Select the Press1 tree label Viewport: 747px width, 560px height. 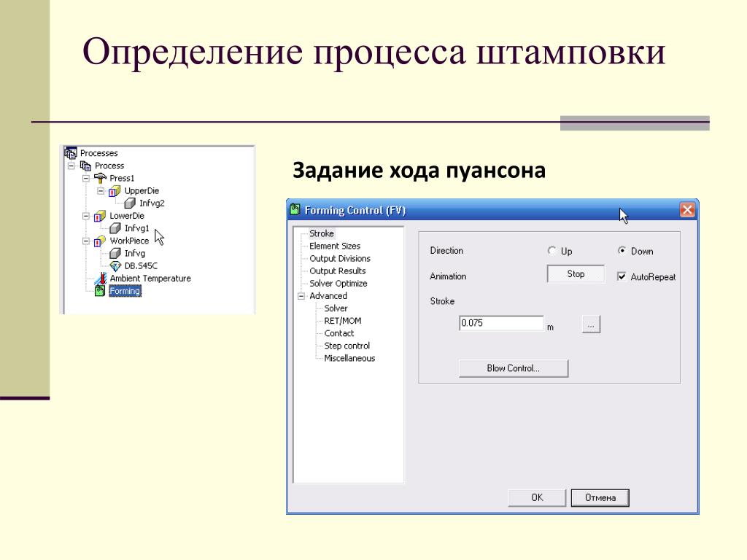pos(122,178)
